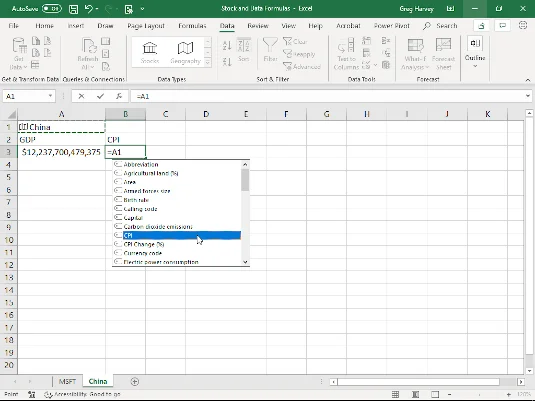Viewport: 535px width, 401px height.
Task: Choose CPI Change (%) from field list
Action: click(144, 244)
